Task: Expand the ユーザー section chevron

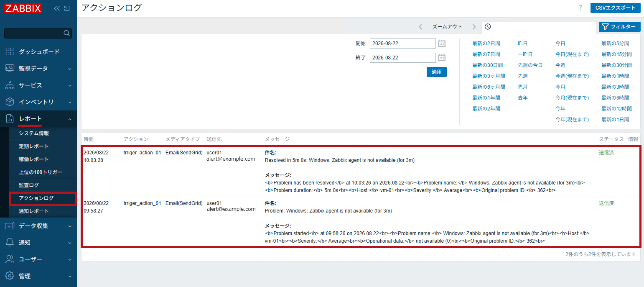Action: click(x=70, y=259)
